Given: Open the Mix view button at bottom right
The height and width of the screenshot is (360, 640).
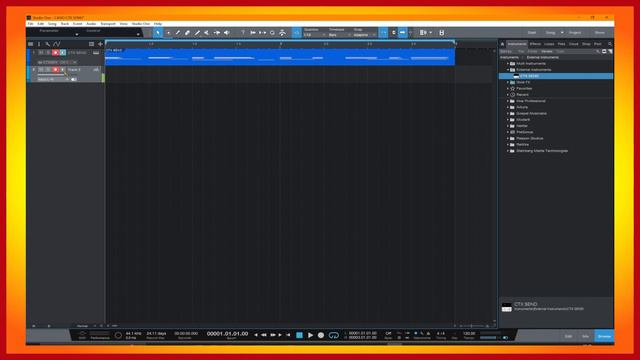Looking at the screenshot, I should 585,336.
